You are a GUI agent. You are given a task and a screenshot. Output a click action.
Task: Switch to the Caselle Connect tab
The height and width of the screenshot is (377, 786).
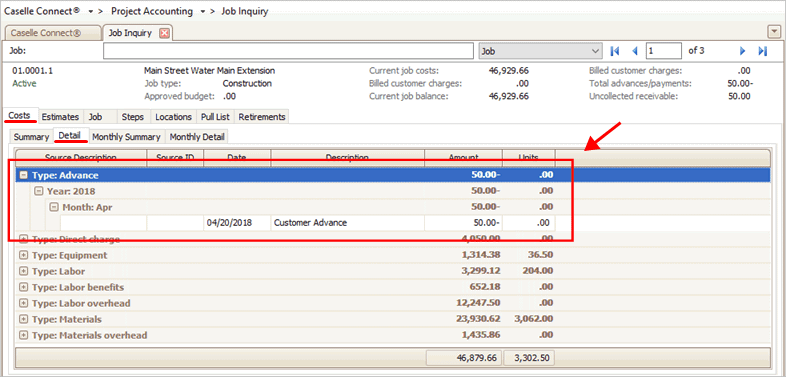coord(52,33)
